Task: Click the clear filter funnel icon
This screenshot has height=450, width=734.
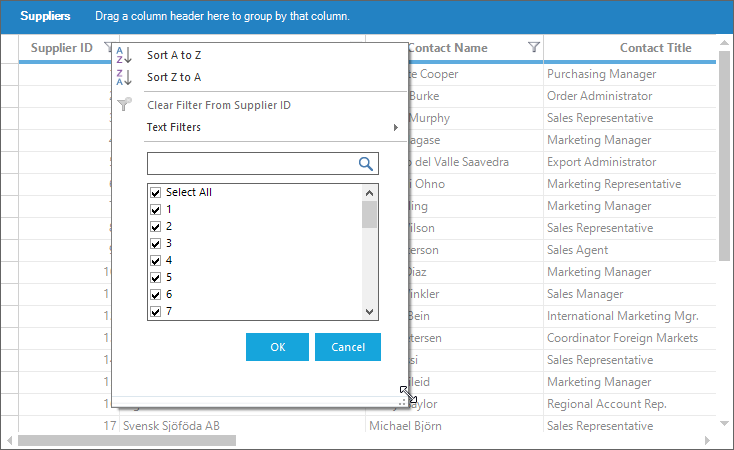Action: [124, 104]
